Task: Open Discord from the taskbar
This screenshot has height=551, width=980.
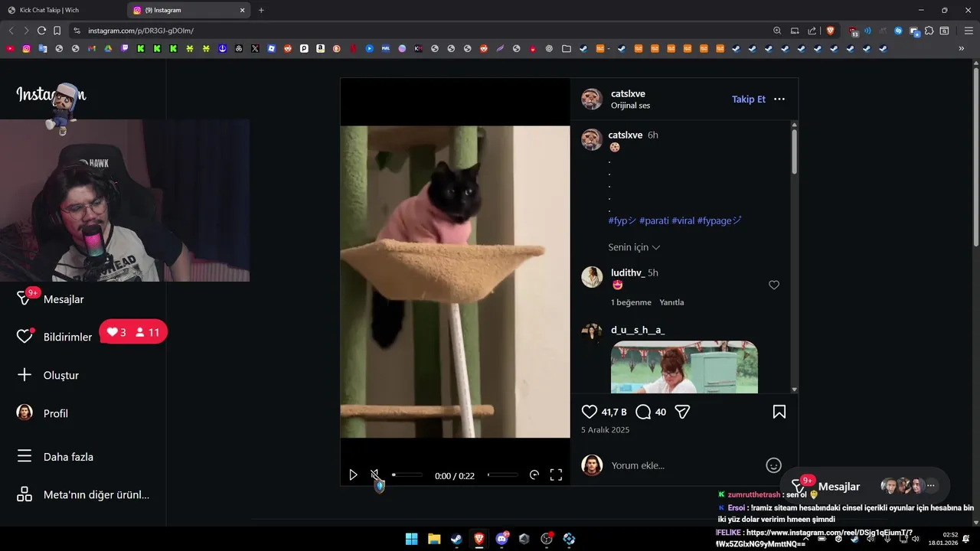Action: (502, 539)
